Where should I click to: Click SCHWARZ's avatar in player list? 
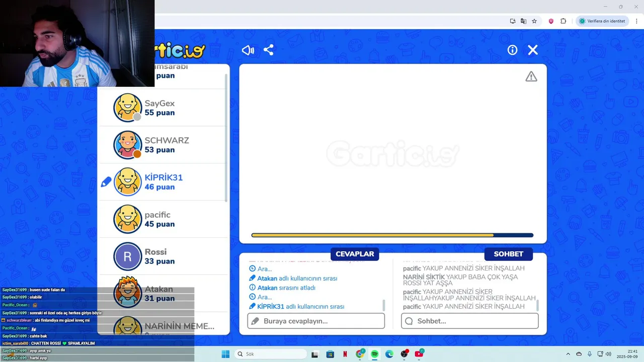(128, 145)
